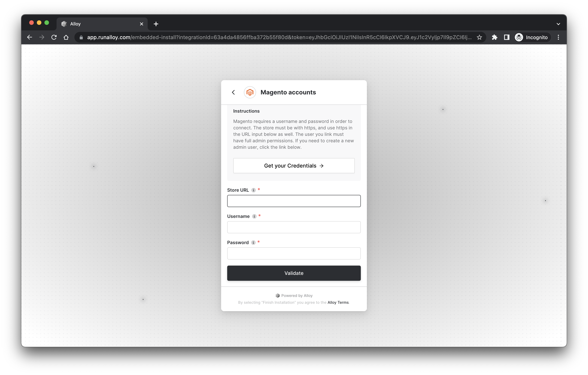Click Get your Credentials button
The image size is (588, 375).
294,166
